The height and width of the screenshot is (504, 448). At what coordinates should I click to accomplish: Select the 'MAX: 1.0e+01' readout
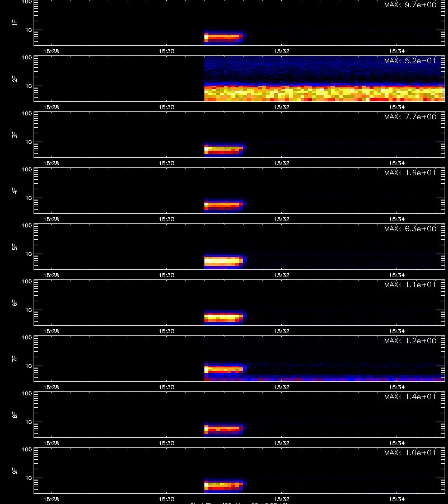[410, 452]
